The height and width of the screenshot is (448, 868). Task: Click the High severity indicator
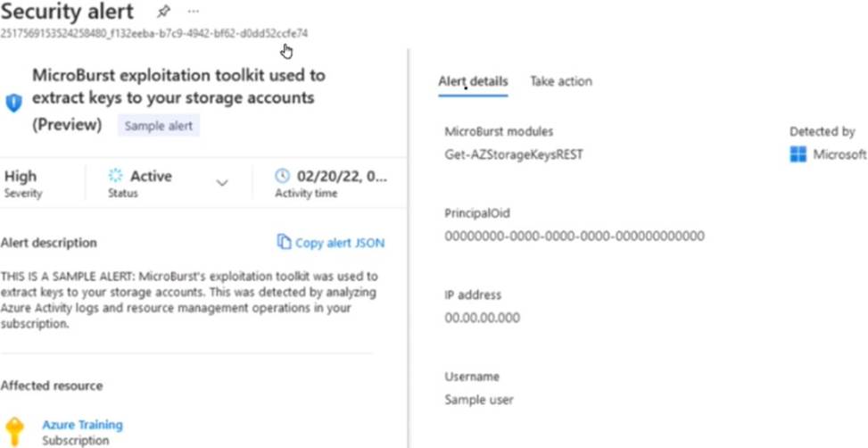point(21,177)
